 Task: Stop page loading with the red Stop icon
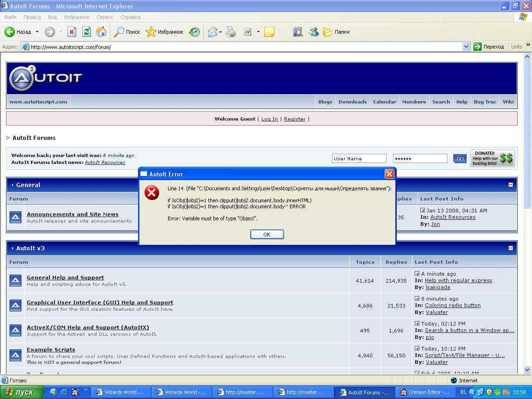tap(72, 31)
